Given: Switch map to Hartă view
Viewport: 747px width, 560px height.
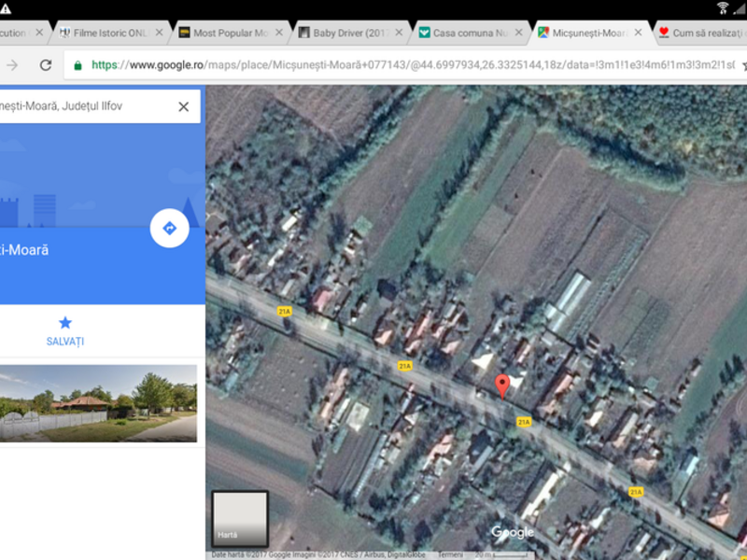Looking at the screenshot, I should (240, 518).
